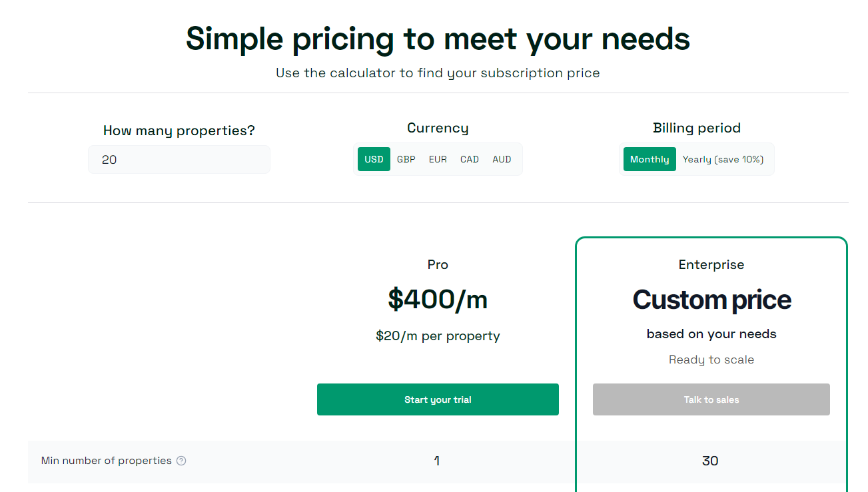Click the help icon beside Min number of properties
Screen dimensions: 868x492
point(181,461)
